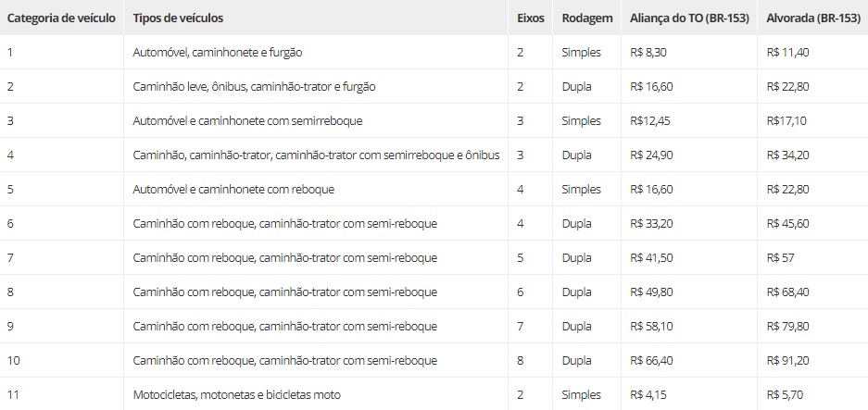Select 'Automóvel e caminhonete com reboque' row
868x410 pixels.
tap(434, 189)
